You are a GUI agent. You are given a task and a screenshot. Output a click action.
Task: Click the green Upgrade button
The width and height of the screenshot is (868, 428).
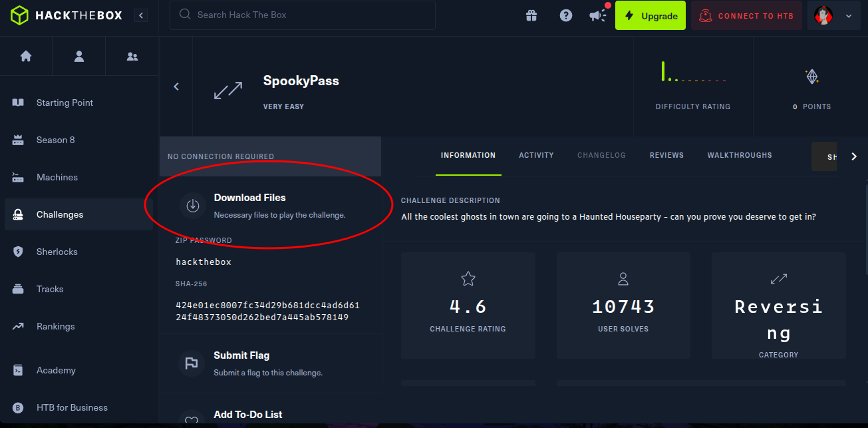(x=651, y=16)
